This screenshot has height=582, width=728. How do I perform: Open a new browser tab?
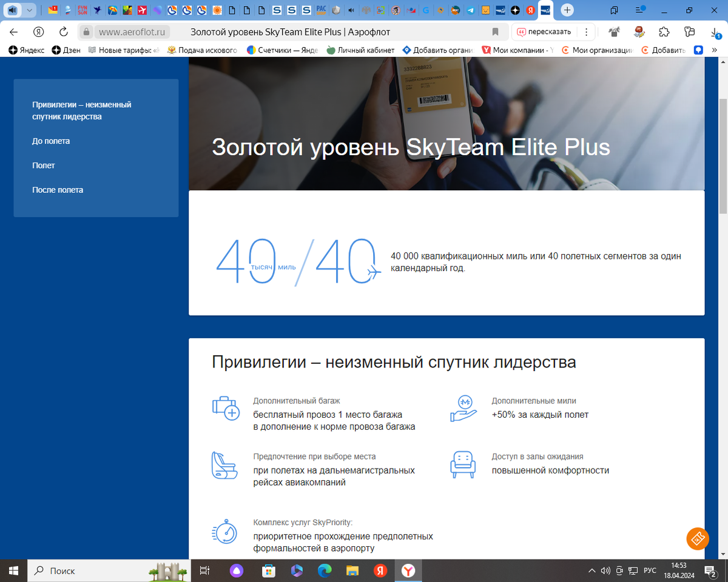[x=567, y=10]
